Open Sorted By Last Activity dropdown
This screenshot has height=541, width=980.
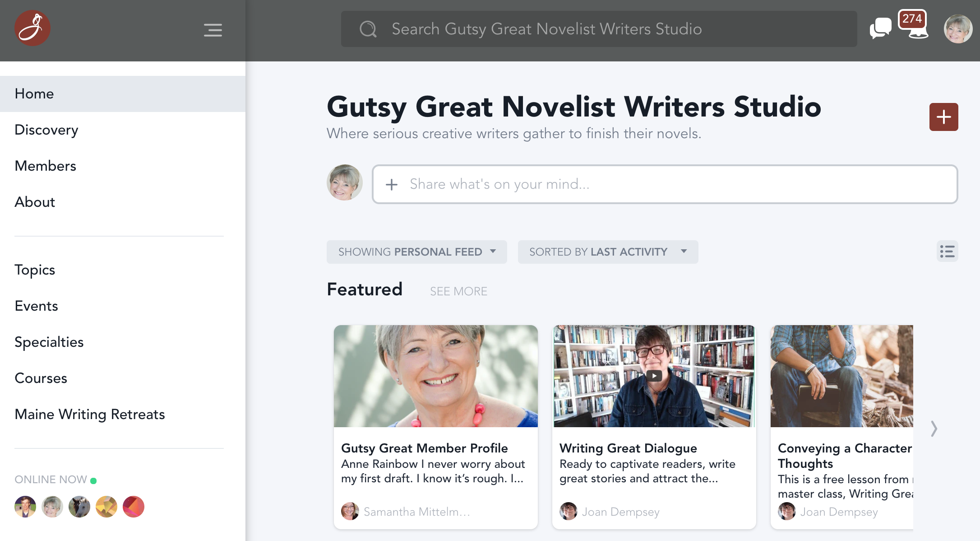pos(608,252)
